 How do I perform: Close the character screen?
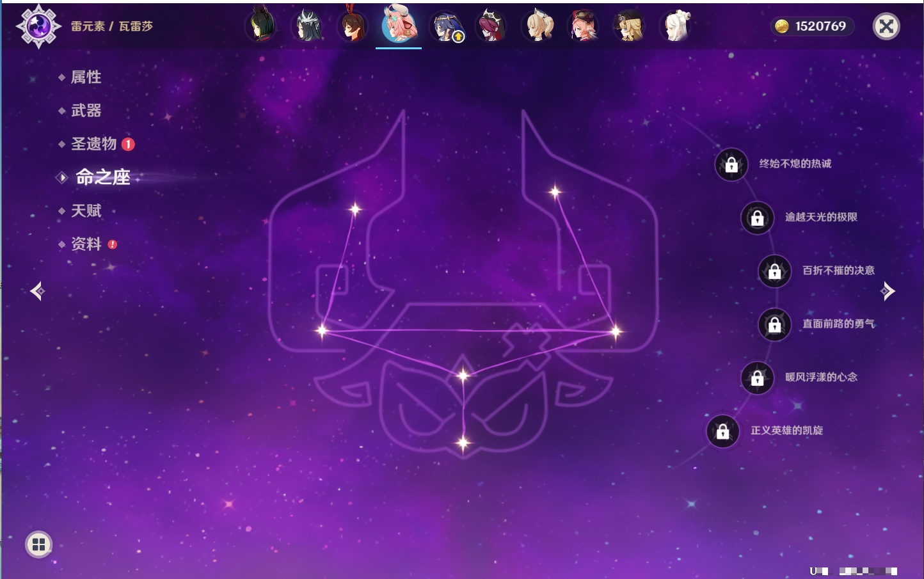pos(886,26)
